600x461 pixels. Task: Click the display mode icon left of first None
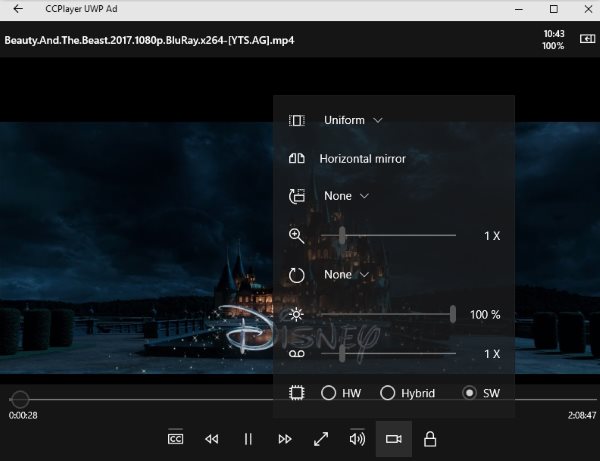point(297,196)
